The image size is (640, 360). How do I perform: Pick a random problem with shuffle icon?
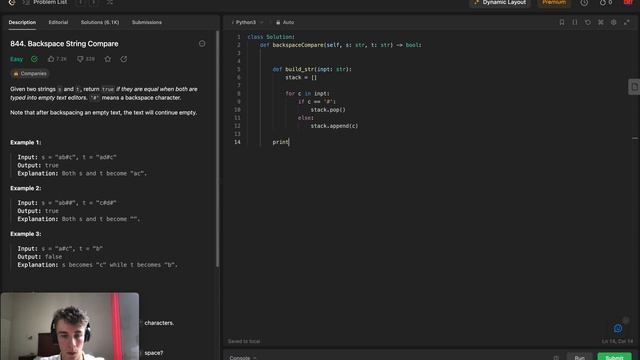[110, 2]
